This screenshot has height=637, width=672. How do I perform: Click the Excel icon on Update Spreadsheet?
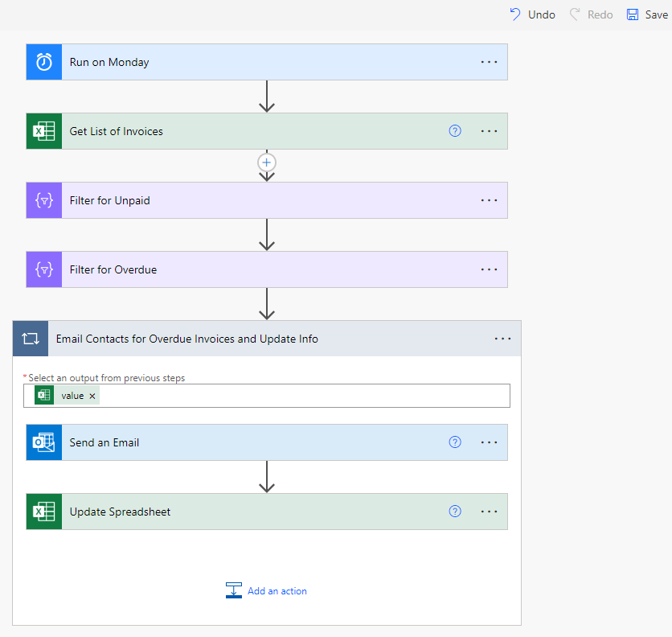(44, 512)
